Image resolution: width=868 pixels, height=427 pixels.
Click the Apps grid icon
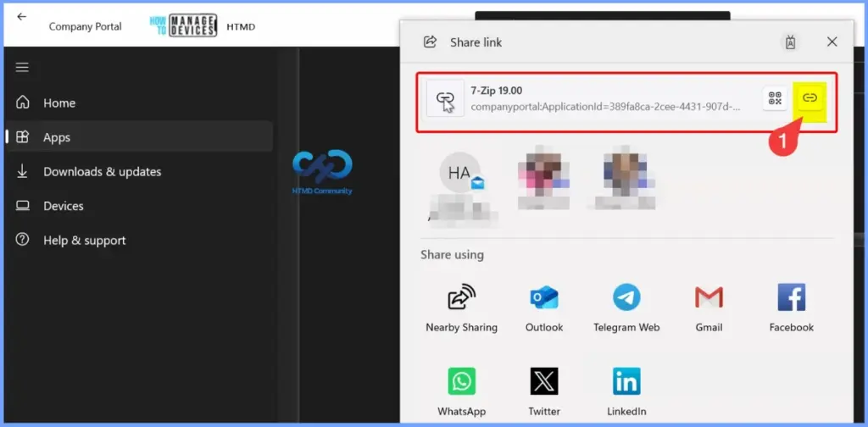(22, 137)
